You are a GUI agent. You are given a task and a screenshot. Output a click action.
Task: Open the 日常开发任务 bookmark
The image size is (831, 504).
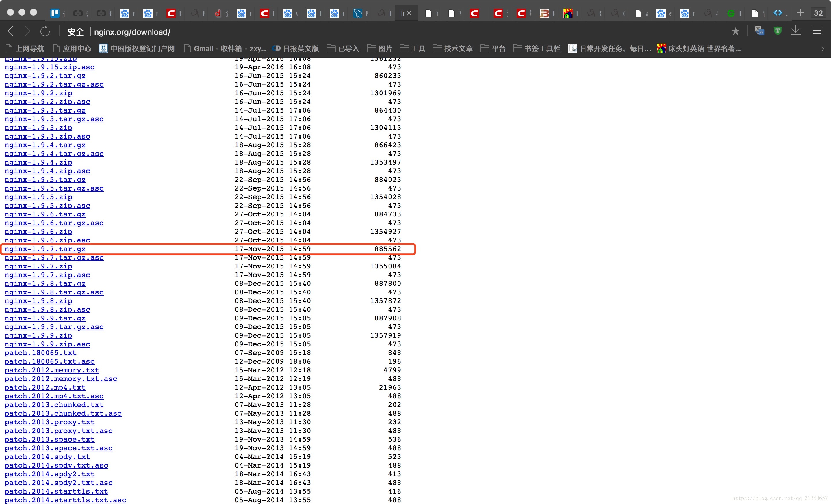coord(609,48)
